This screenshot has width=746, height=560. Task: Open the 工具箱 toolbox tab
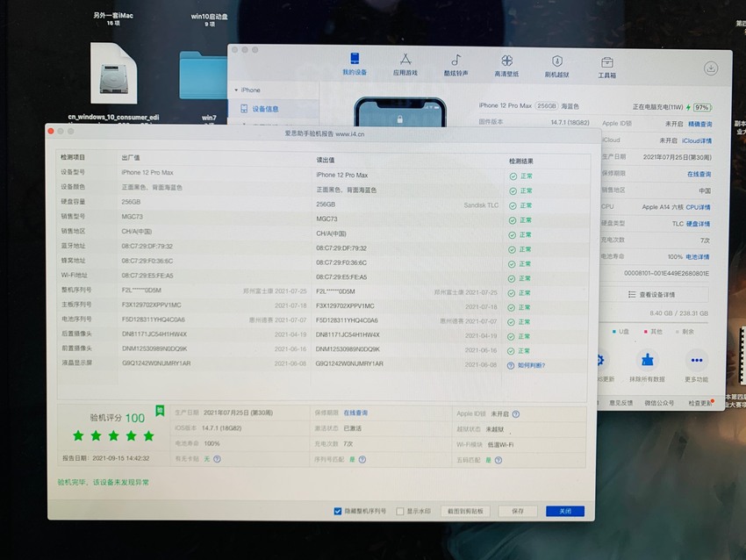606,67
